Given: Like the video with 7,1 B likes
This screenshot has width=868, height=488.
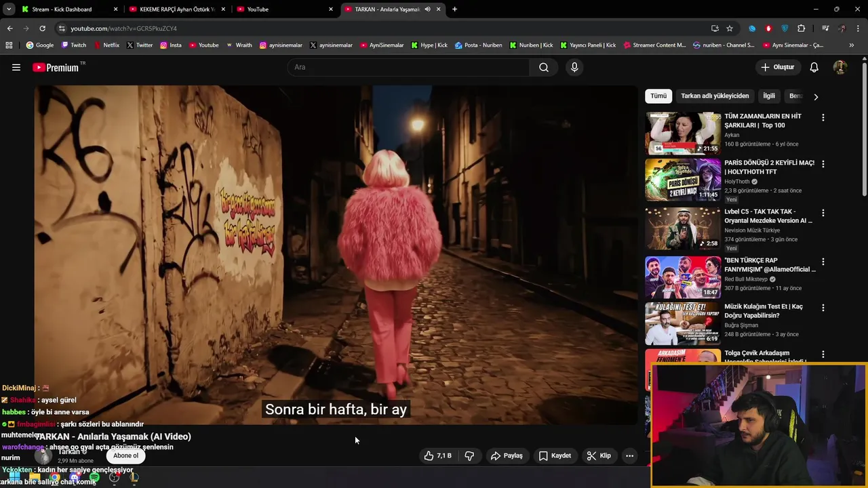Looking at the screenshot, I should [x=437, y=455].
